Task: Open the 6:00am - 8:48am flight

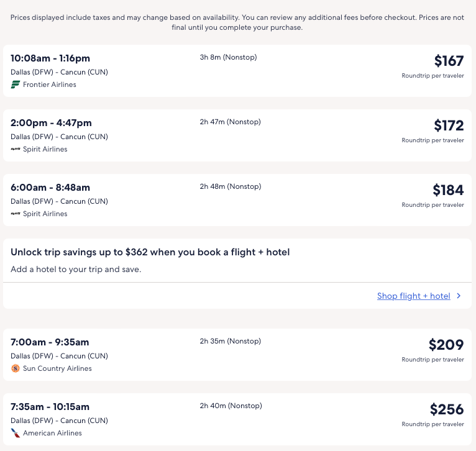Action: click(50, 188)
